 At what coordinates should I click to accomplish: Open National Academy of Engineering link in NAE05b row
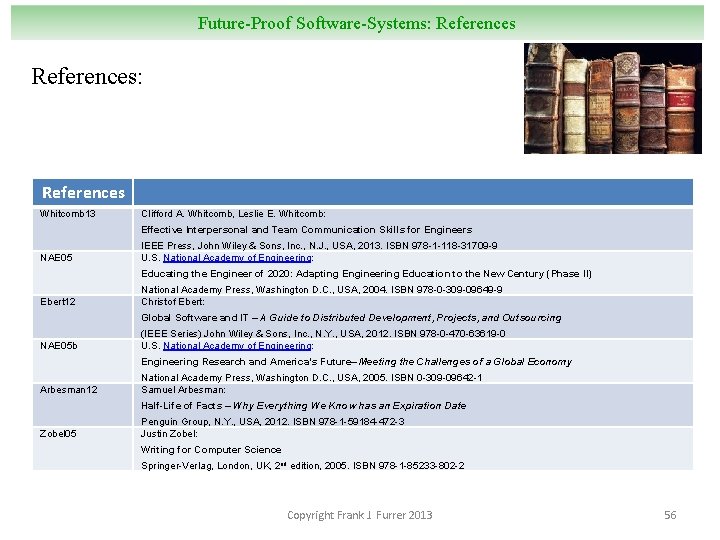[237, 346]
